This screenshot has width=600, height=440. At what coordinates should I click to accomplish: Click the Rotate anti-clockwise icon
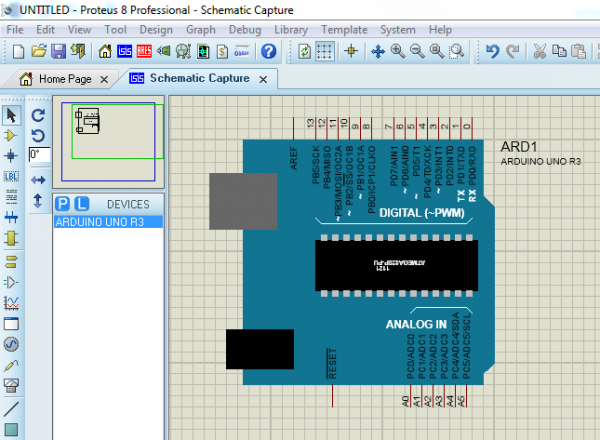click(38, 134)
